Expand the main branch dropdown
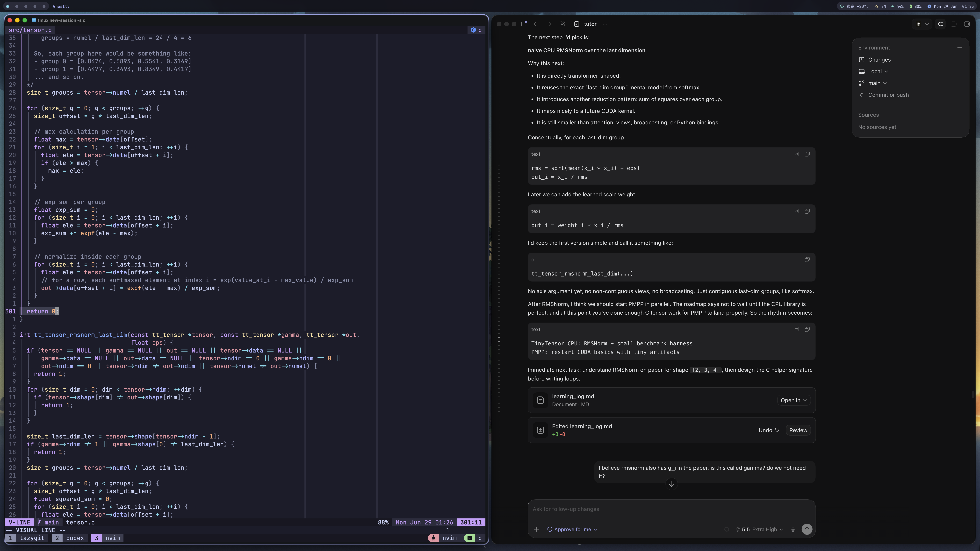This screenshot has height=551, width=980. [x=873, y=83]
